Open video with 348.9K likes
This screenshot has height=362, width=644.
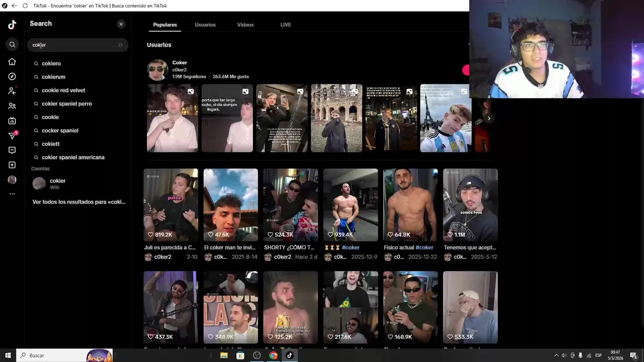tap(230, 307)
